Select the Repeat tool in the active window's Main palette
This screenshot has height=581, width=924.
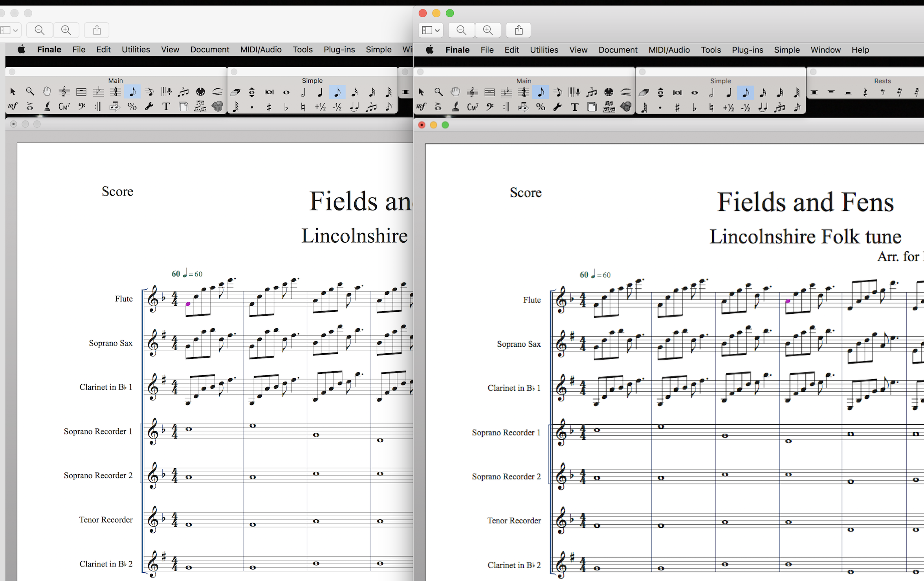point(506,107)
